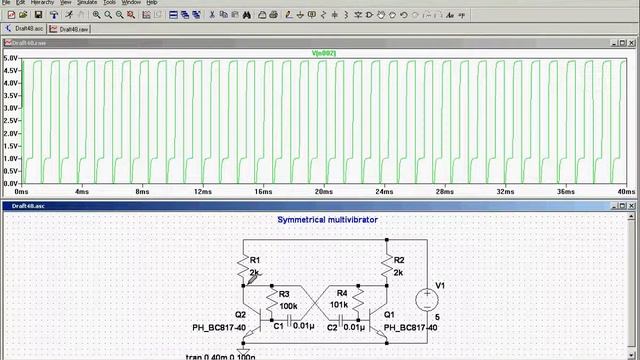This screenshot has height=360, width=640.
Task: Switch to the Draft48.raw tab
Action: 69,29
